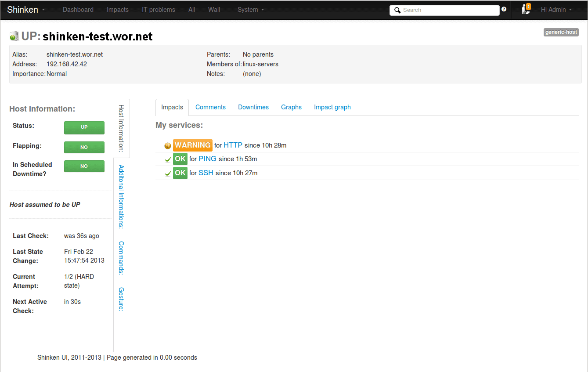
Task: Click the 'No parents' value
Action: (x=258, y=54)
